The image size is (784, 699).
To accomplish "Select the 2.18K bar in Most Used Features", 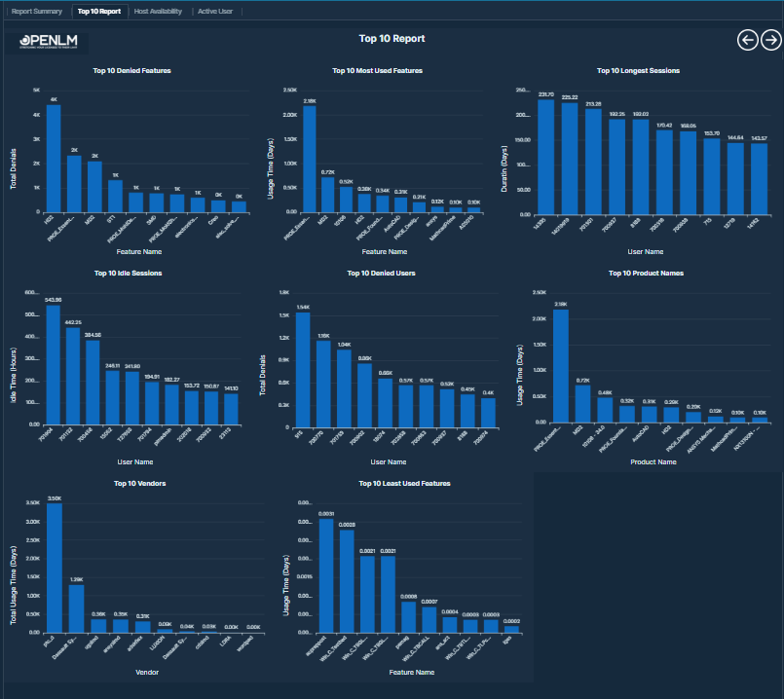I will [309, 158].
